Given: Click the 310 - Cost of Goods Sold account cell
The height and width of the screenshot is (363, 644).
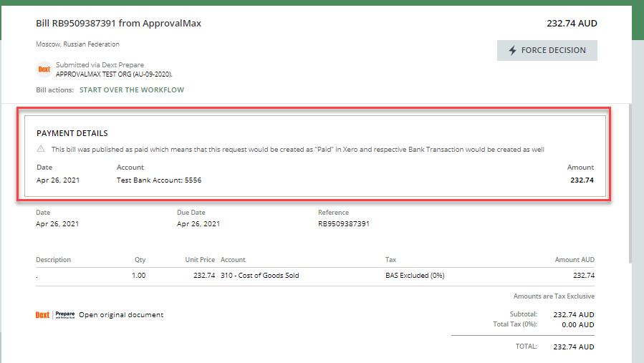Looking at the screenshot, I should pos(259,276).
